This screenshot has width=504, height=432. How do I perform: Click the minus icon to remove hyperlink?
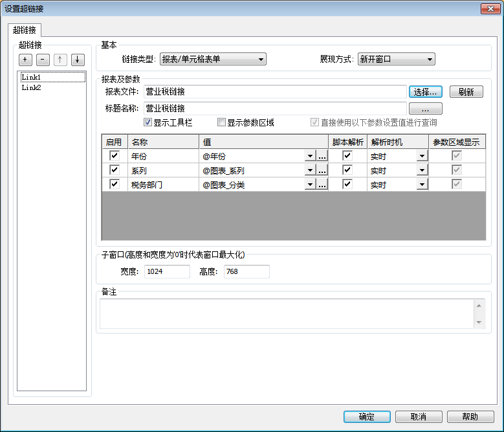point(42,60)
